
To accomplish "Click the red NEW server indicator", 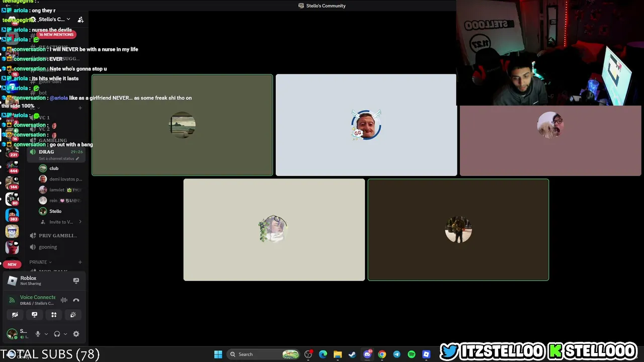I will click(12, 264).
